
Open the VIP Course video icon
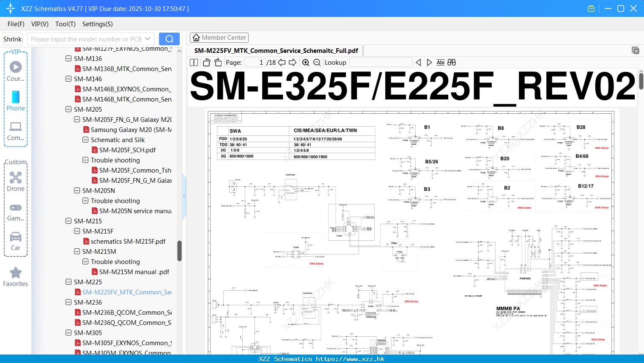(16, 67)
